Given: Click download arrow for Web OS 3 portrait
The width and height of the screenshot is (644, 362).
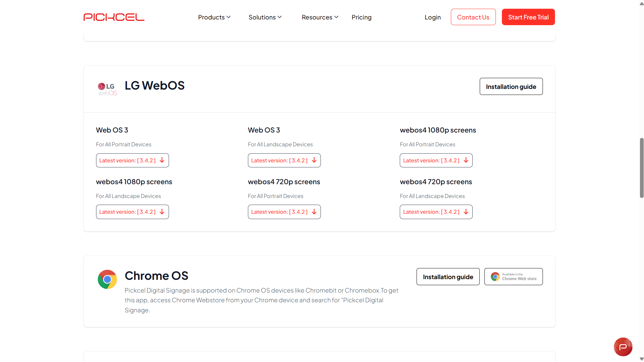Looking at the screenshot, I should tap(162, 160).
